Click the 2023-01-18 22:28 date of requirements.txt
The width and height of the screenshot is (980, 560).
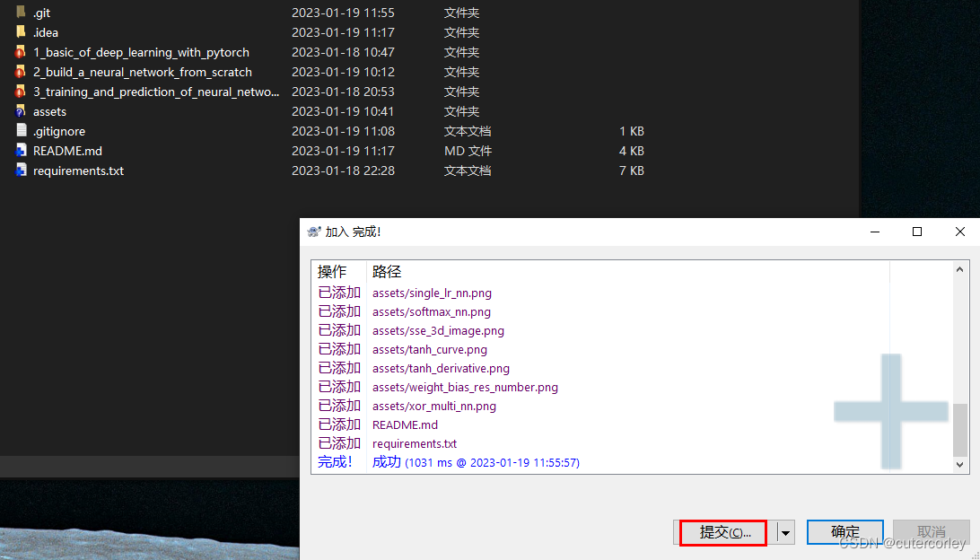(343, 171)
